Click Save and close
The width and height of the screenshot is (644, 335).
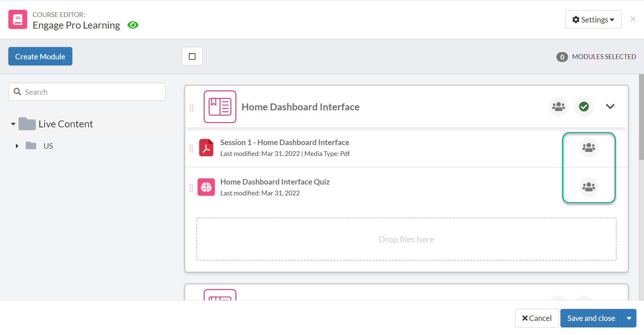[x=591, y=318]
